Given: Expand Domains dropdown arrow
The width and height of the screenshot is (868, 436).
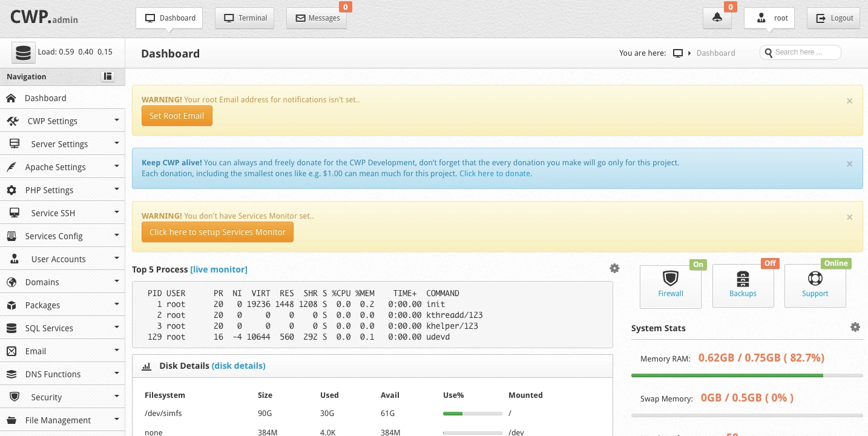Looking at the screenshot, I should 116,281.
